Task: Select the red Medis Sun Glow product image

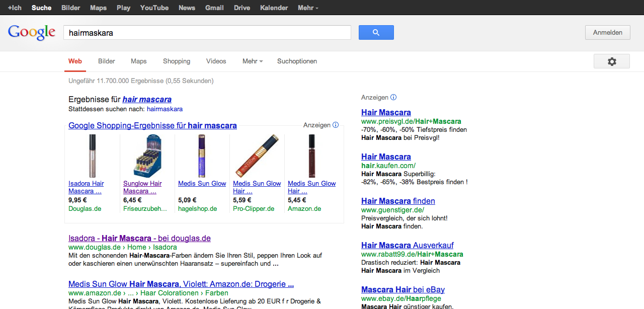Action: tap(257, 156)
